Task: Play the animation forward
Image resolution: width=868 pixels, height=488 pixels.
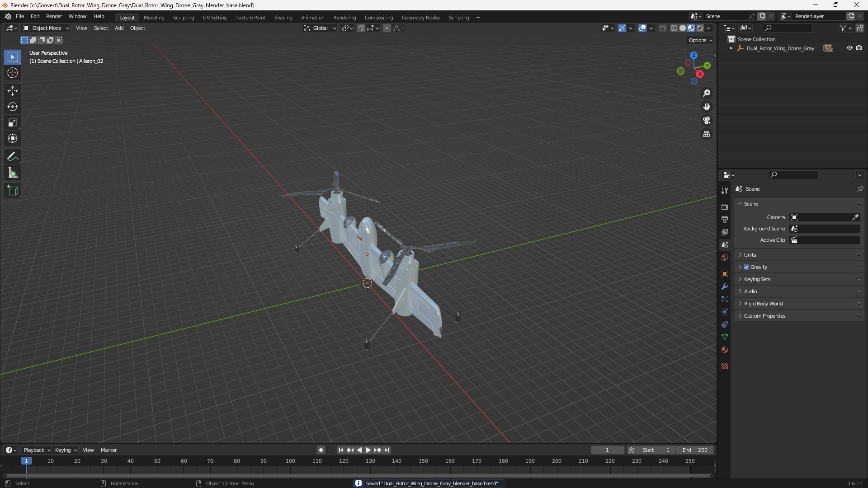Action: coord(368,450)
